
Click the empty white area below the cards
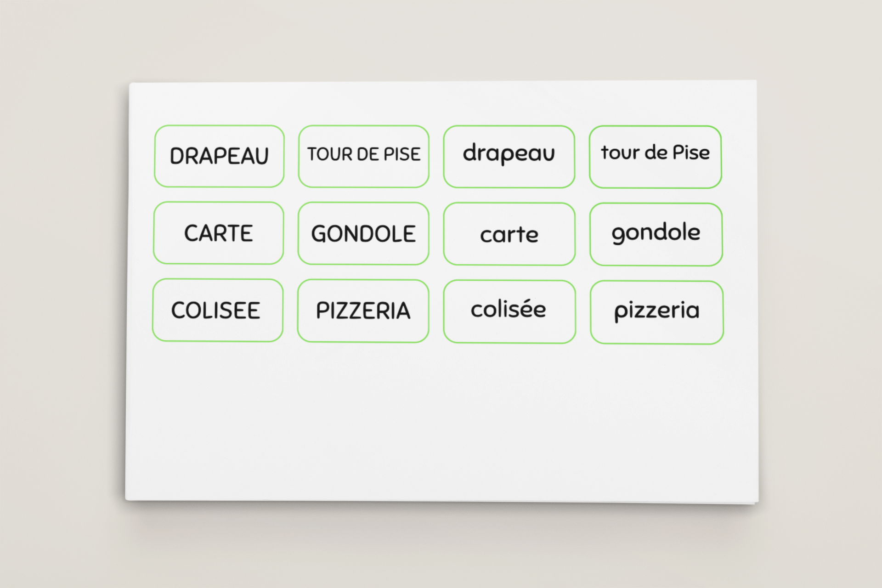pyautogui.click(x=441, y=423)
